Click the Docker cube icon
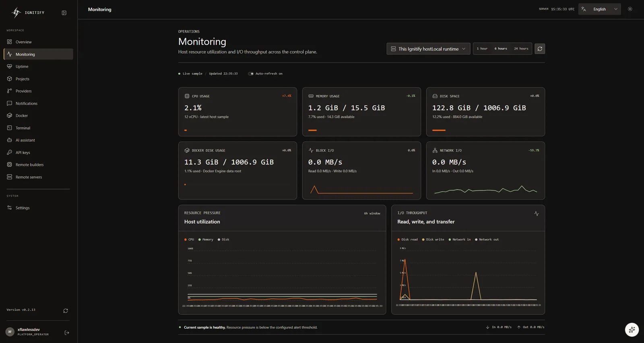 tap(10, 116)
